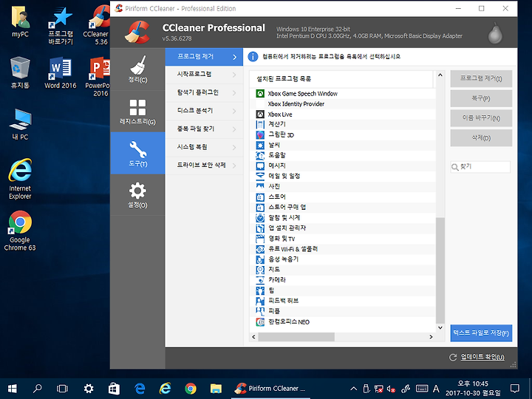Click the horizontal scroll right arrow
This screenshot has height=399, width=532.
click(431, 337)
